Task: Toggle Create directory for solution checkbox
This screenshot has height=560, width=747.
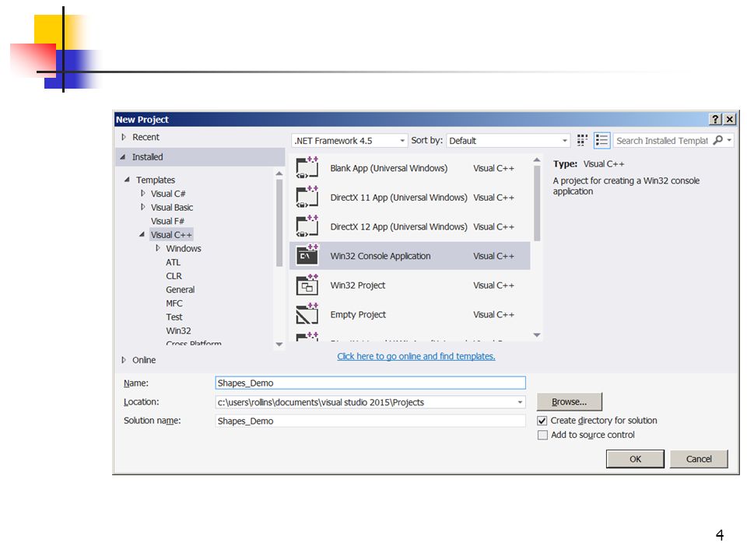Action: (542, 421)
